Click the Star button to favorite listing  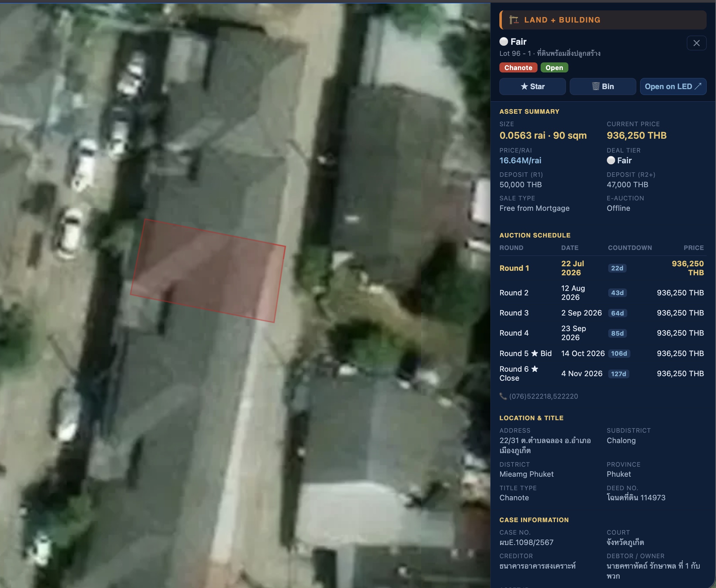[532, 87]
